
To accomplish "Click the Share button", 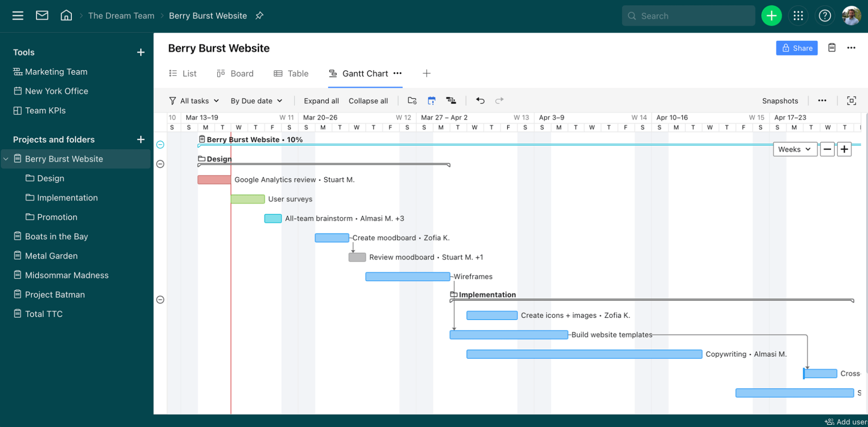I will tap(797, 48).
